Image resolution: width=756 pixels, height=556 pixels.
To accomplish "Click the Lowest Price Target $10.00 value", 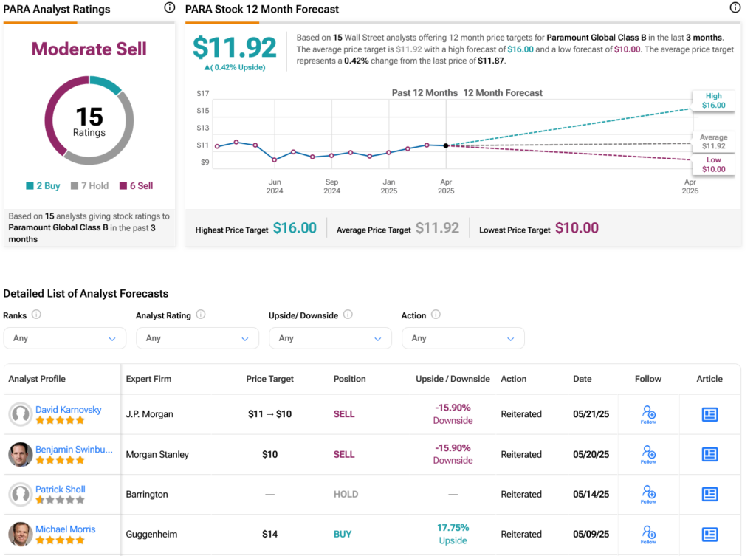I will pyautogui.click(x=577, y=228).
